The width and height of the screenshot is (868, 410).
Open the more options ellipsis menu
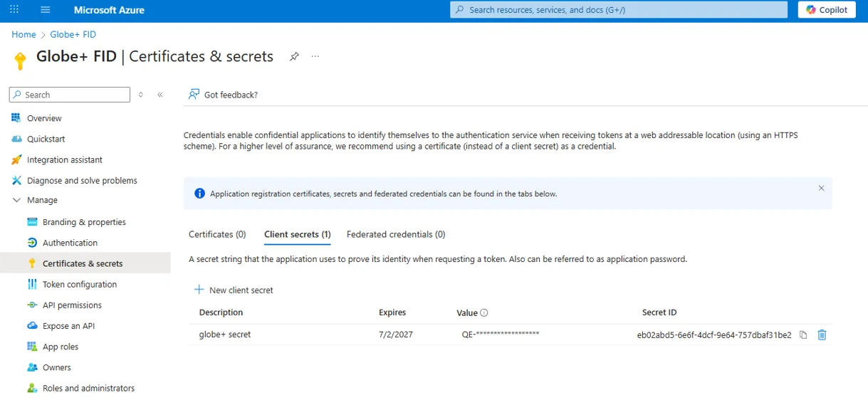(315, 57)
